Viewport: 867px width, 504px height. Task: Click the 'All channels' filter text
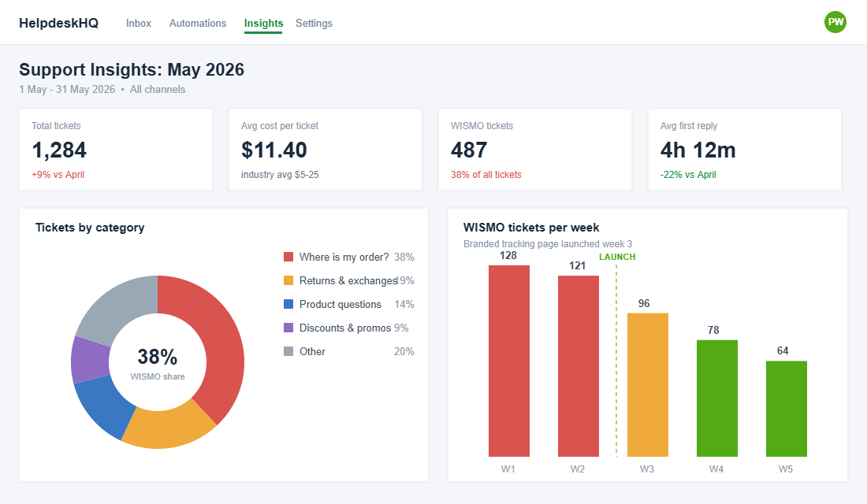pyautogui.click(x=158, y=90)
